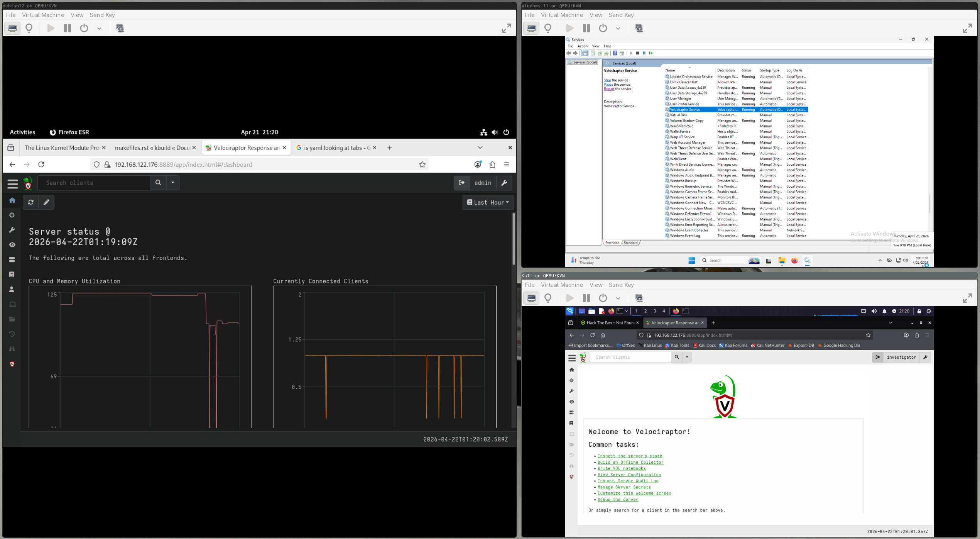Click the debian Velociraptor page vertical scrollbar
Image resolution: width=980 pixels, height=539 pixels.
[514, 239]
